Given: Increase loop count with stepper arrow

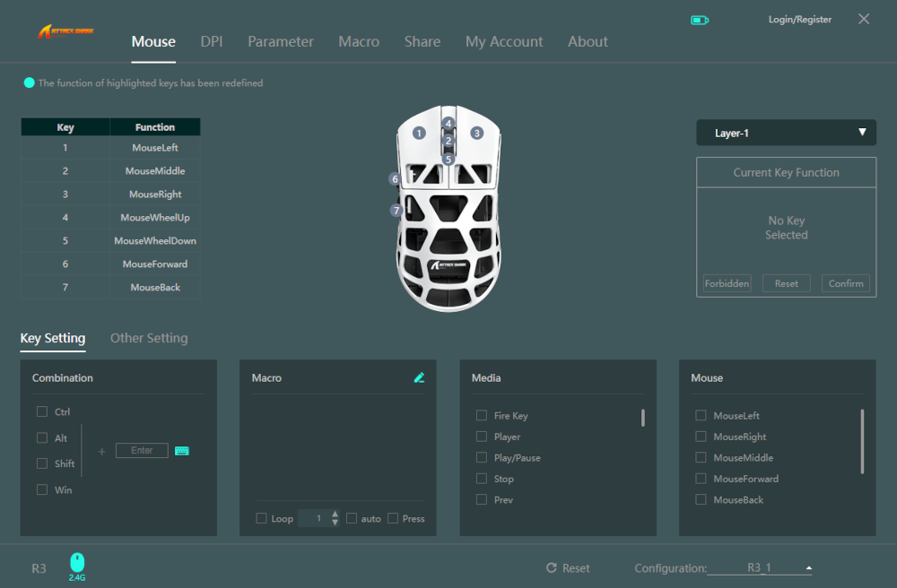Looking at the screenshot, I should (x=335, y=514).
